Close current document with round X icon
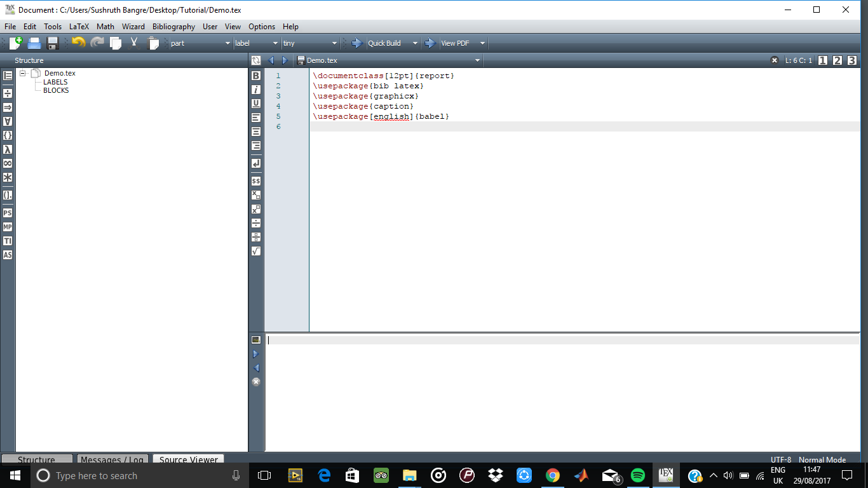This screenshot has height=488, width=868. point(775,60)
